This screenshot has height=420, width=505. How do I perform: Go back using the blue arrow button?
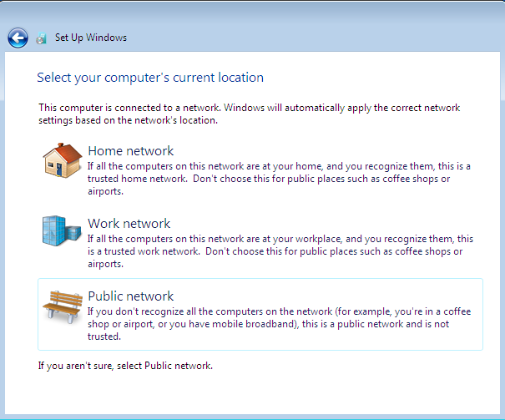point(18,38)
